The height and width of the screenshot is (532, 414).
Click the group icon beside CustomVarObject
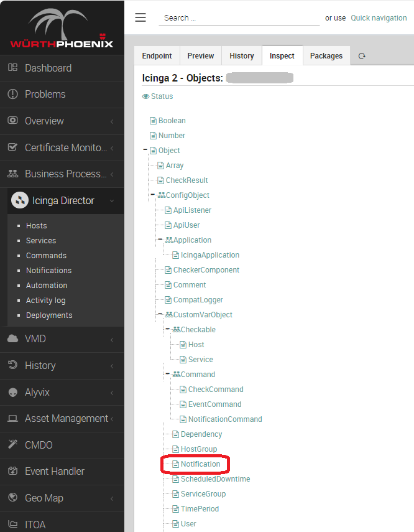point(169,314)
